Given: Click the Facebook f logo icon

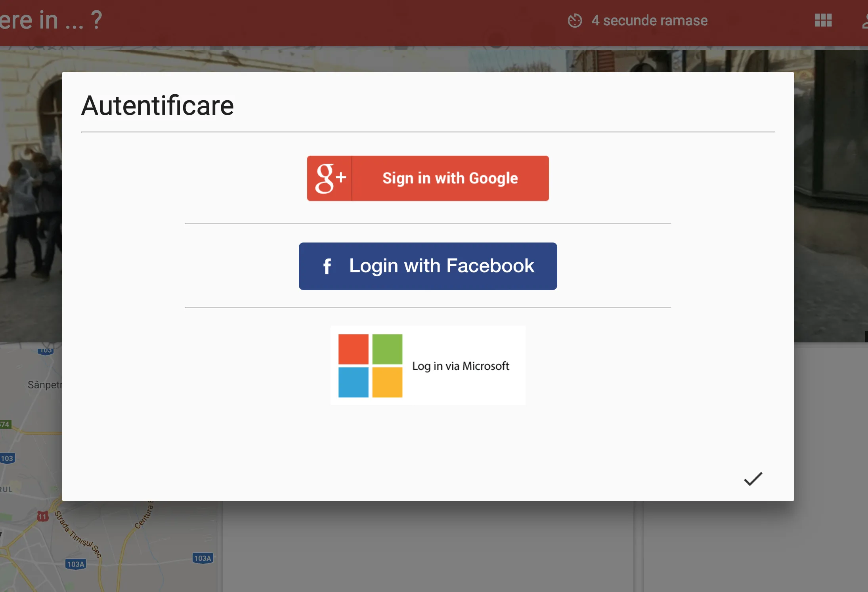Looking at the screenshot, I should pos(327,266).
